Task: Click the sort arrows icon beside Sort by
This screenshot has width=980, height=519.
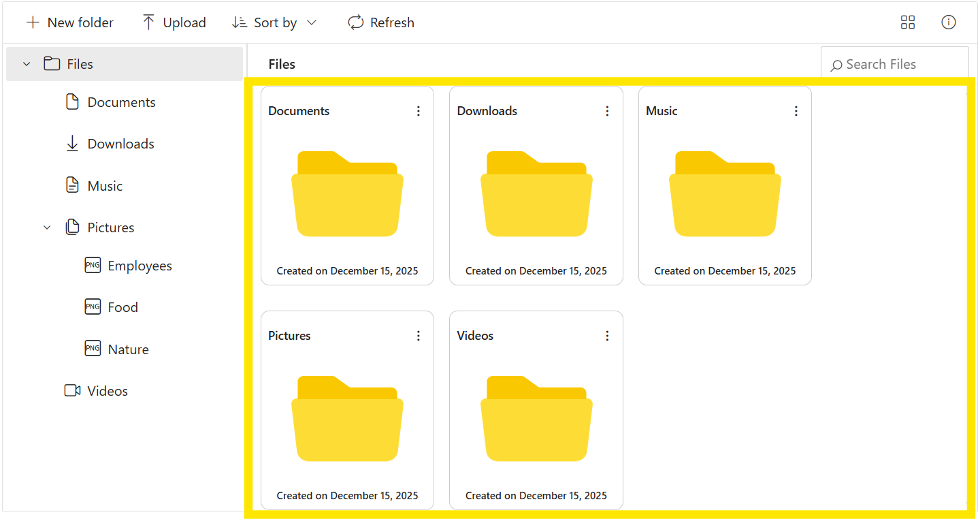Action: [240, 22]
